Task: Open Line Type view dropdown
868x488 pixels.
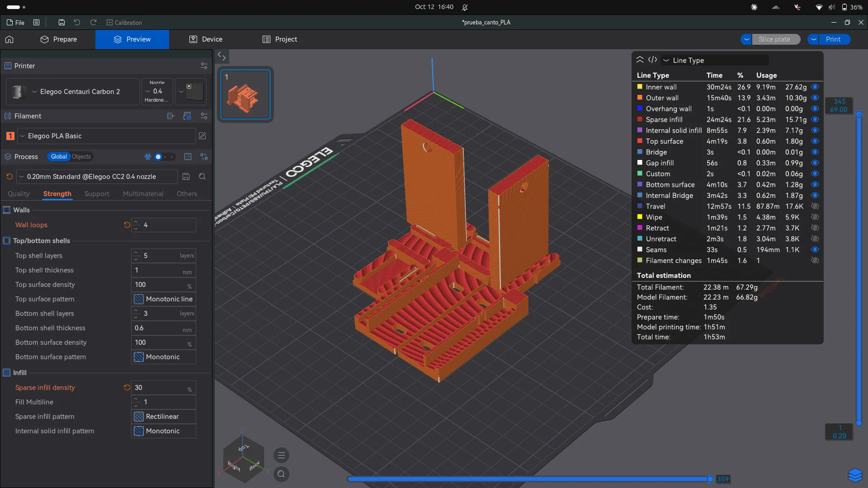Action: (714, 60)
